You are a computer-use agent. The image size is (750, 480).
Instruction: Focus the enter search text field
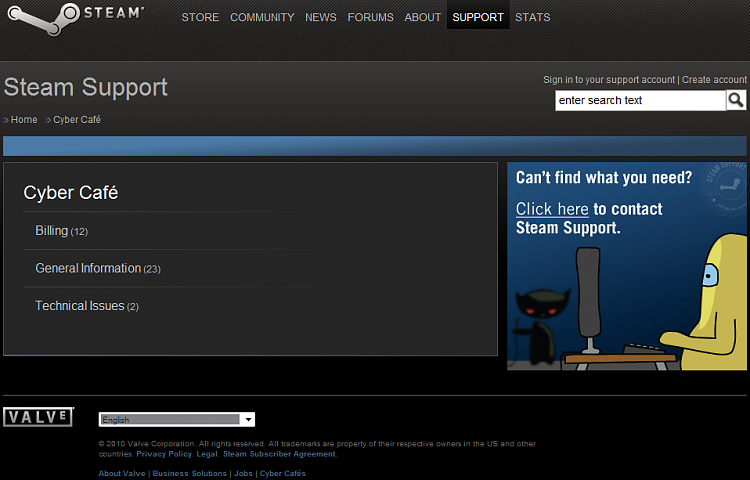click(640, 100)
